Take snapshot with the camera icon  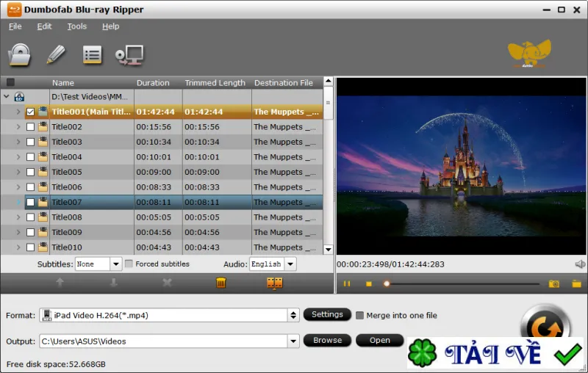click(x=554, y=284)
